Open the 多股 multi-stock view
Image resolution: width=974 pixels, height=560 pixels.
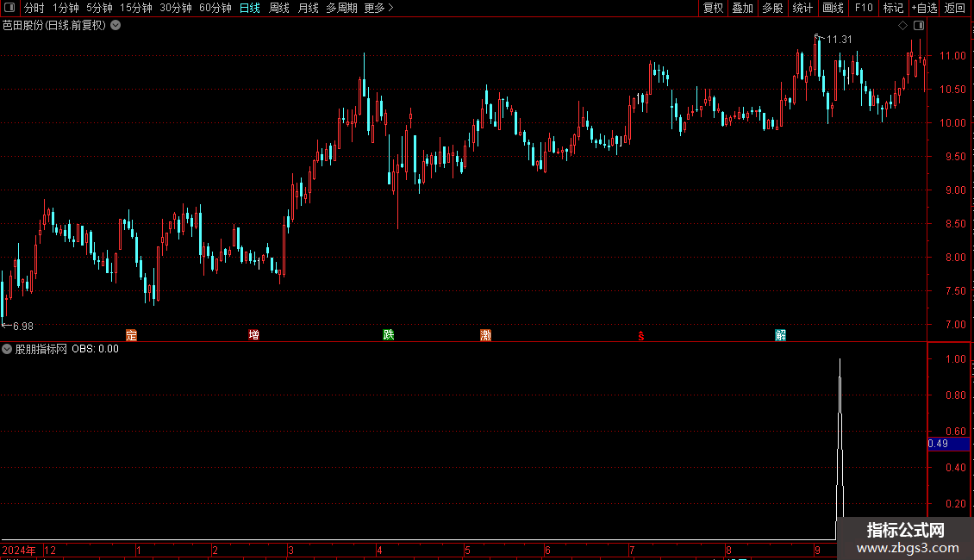click(x=772, y=8)
